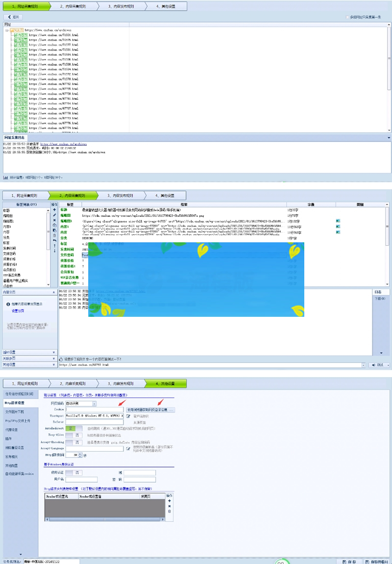Click the back arrow 返回 button

point(13,17)
